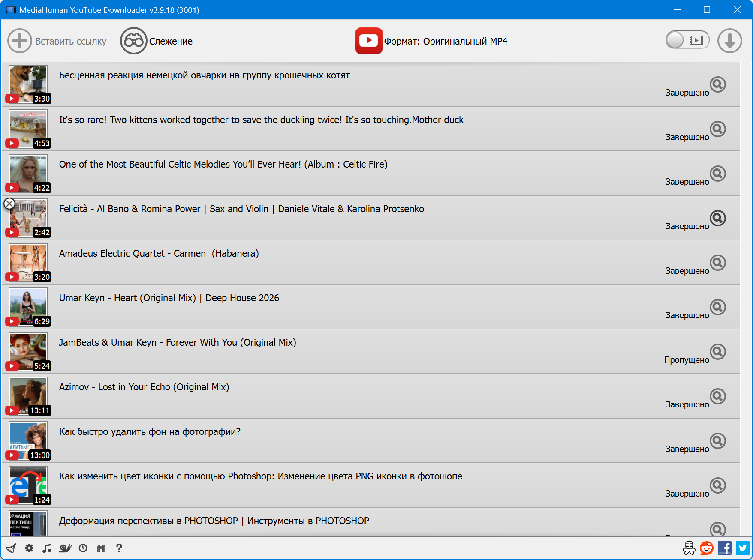Click the start all downloads arrow button

coord(729,41)
